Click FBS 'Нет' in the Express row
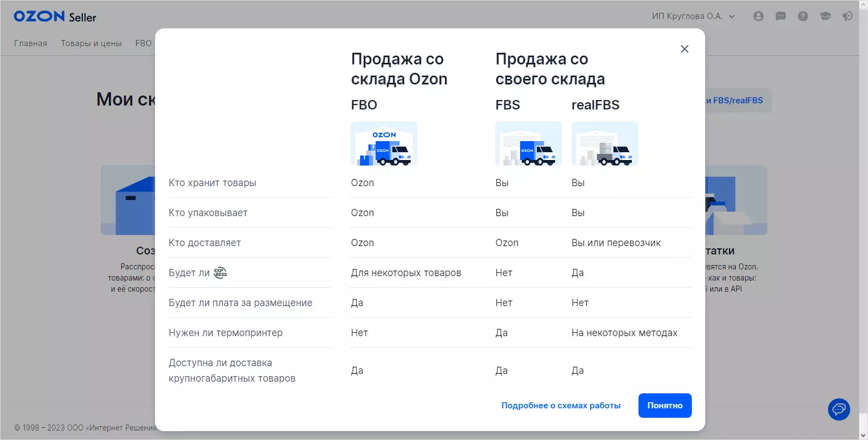Viewport: 868px width, 440px height. tap(503, 273)
